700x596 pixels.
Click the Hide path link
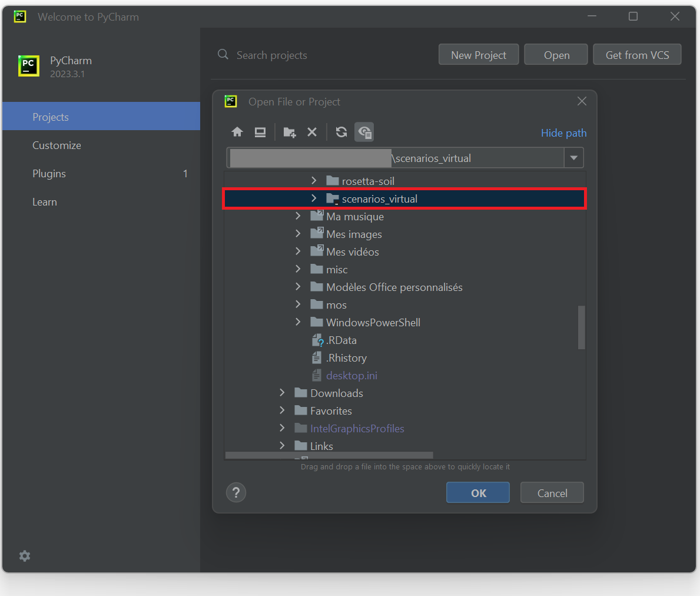click(x=564, y=133)
